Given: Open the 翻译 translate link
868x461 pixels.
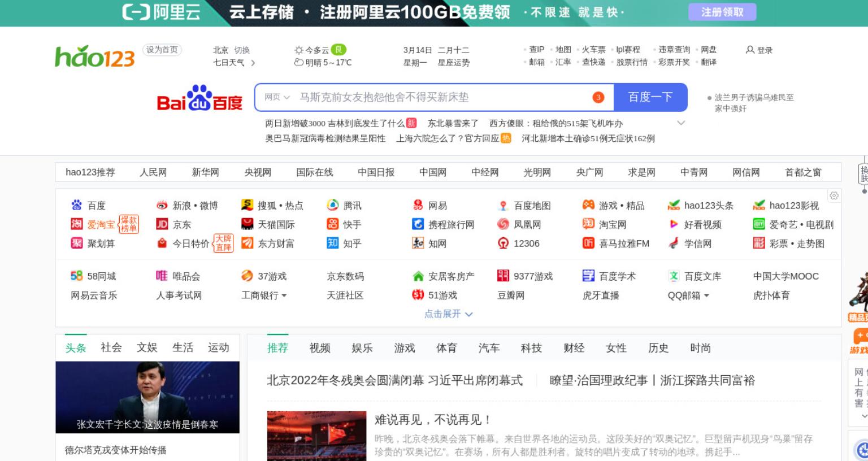Looking at the screenshot, I should click(709, 62).
